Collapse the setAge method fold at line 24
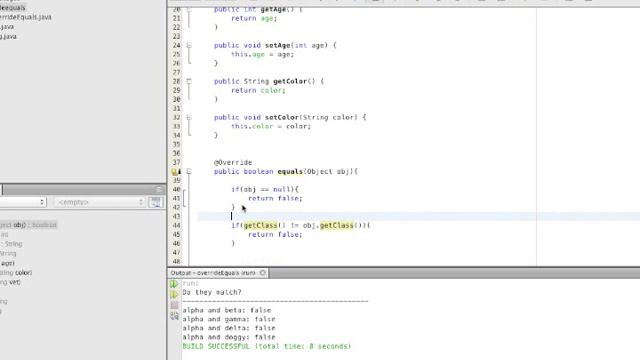This screenshot has width=640, height=360. (189, 45)
